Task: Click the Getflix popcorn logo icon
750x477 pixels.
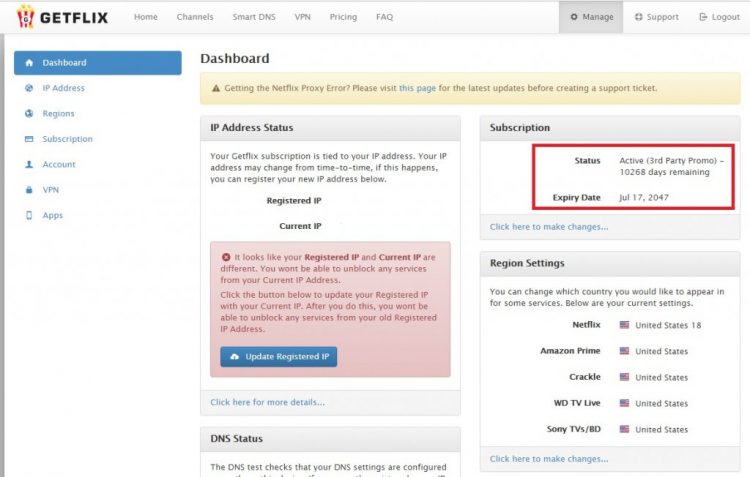Action: coord(25,17)
